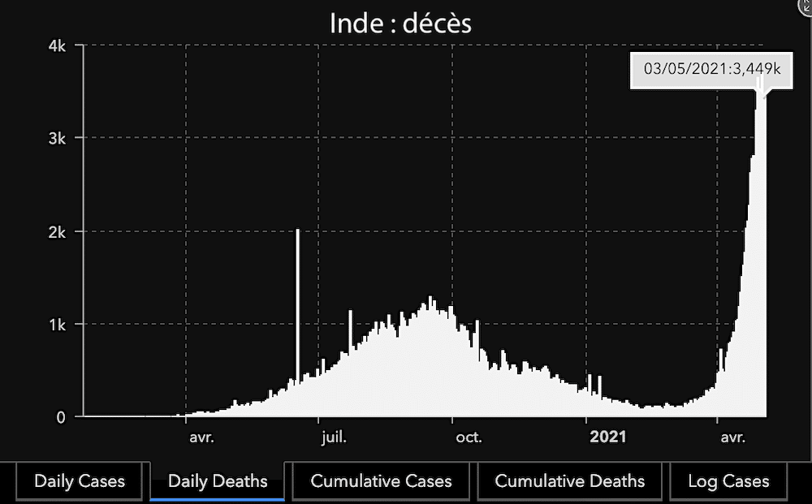
Task: Click the juil. x-axis label
Action: pos(334,437)
